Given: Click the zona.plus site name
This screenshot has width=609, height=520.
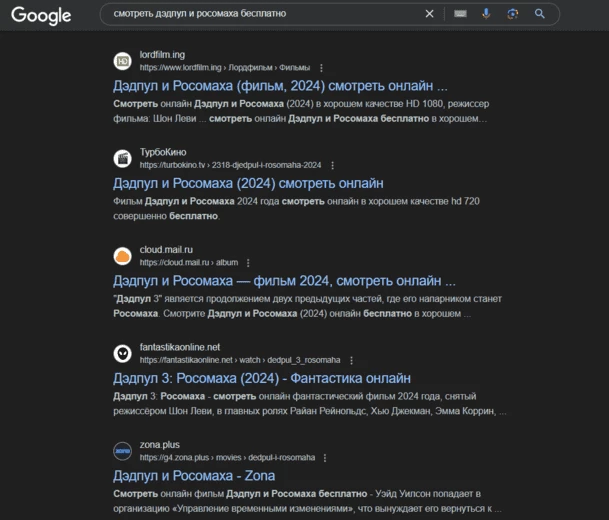Looking at the screenshot, I should pos(160,445).
